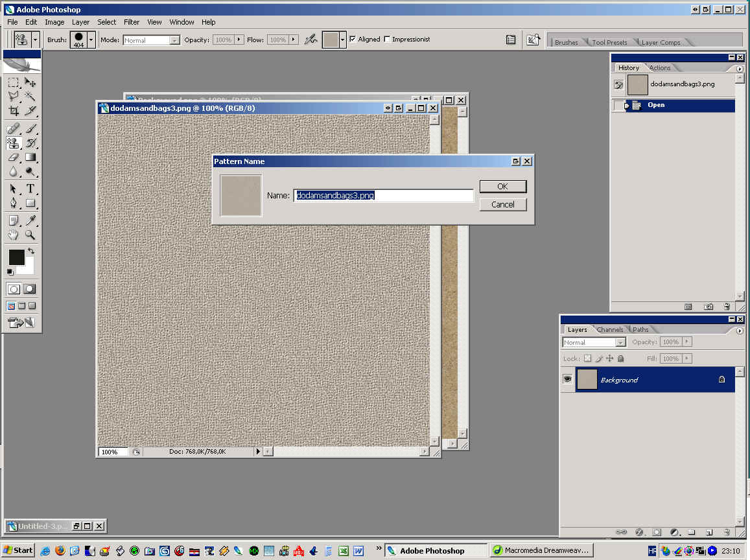Open the Brush preset picker dropdown
The image size is (750, 560).
[91, 40]
